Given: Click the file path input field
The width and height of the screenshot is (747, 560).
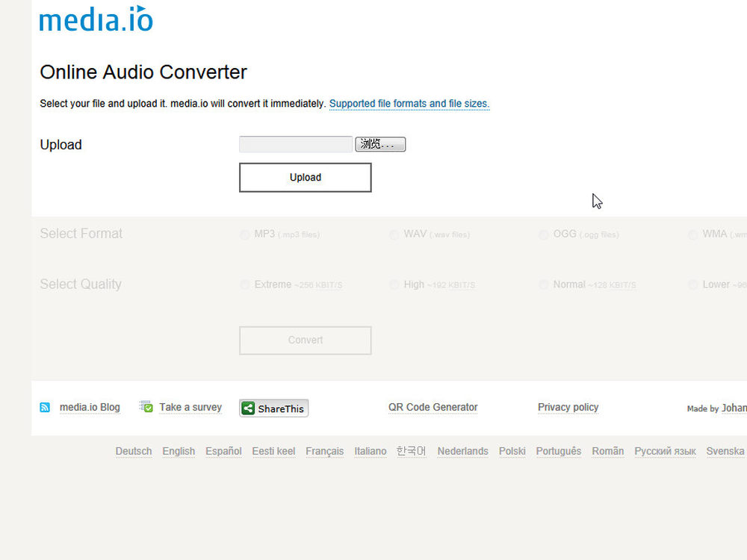Looking at the screenshot, I should [296, 144].
